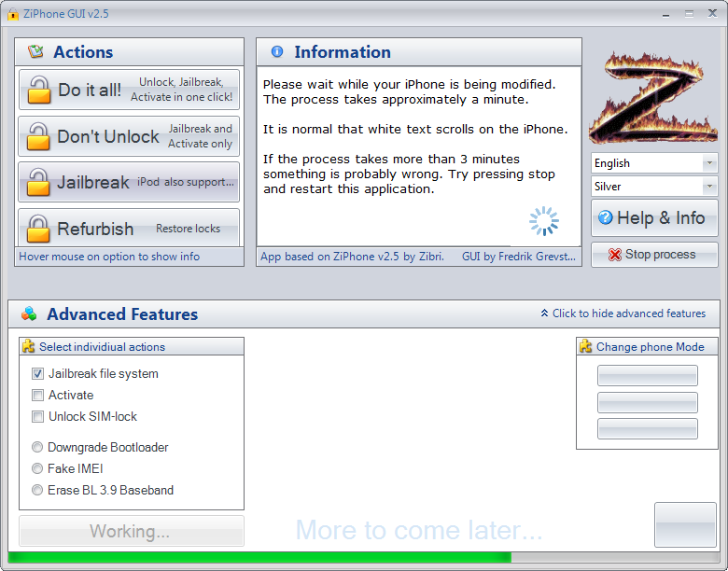Click the question mark icon on Help & Info

pyautogui.click(x=605, y=217)
